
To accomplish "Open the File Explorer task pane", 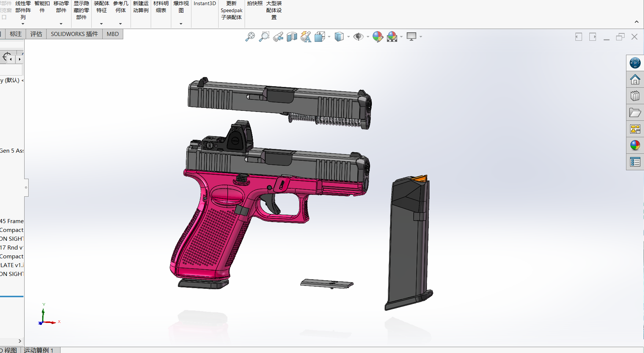I will (x=636, y=113).
